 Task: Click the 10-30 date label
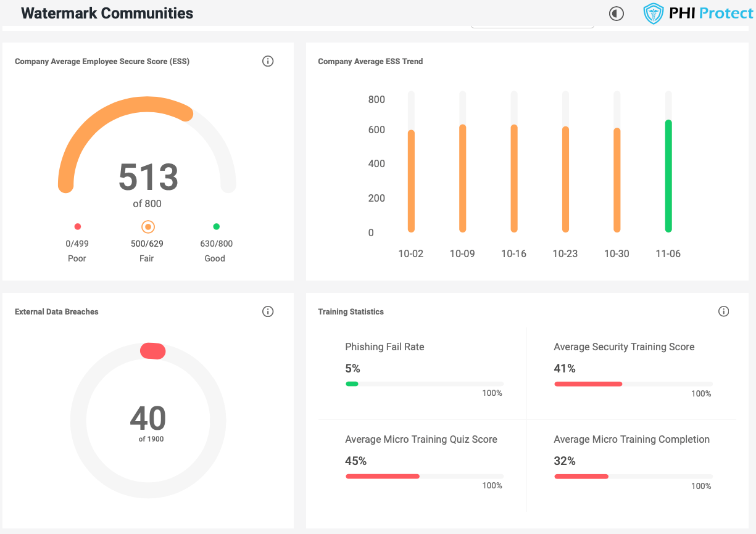(x=617, y=253)
